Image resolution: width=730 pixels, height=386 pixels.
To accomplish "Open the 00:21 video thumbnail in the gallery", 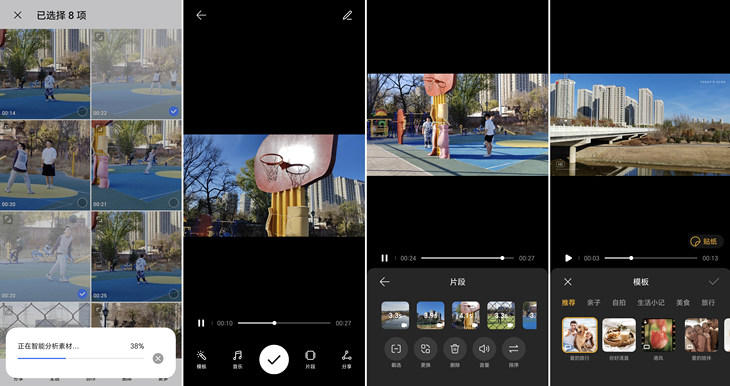I will pyautogui.click(x=136, y=165).
